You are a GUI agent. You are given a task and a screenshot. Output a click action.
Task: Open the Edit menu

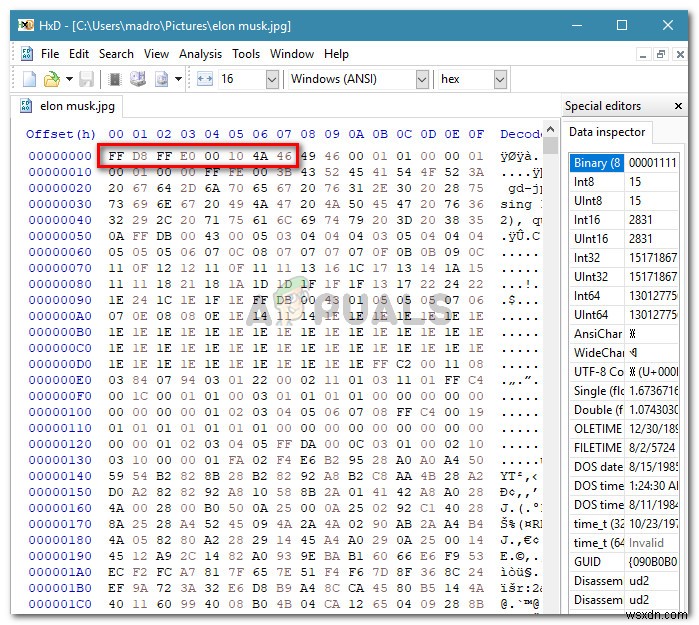(x=79, y=54)
